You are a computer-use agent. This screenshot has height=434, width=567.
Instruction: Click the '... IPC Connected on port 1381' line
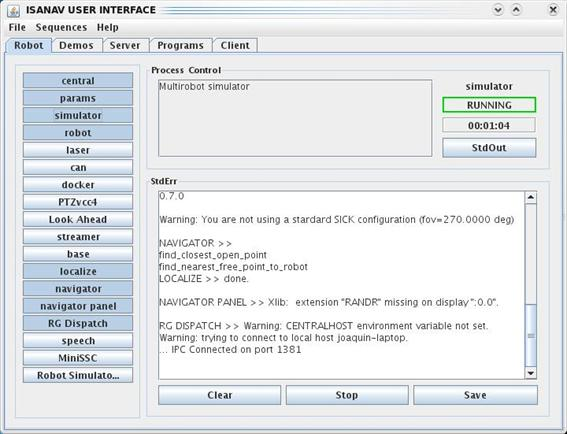coord(230,349)
